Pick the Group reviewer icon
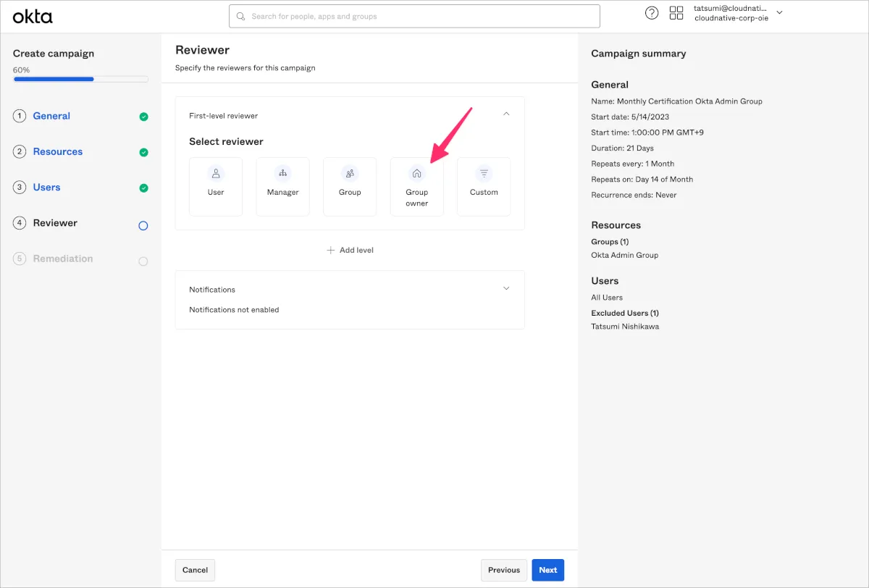869x588 pixels. coord(350,174)
